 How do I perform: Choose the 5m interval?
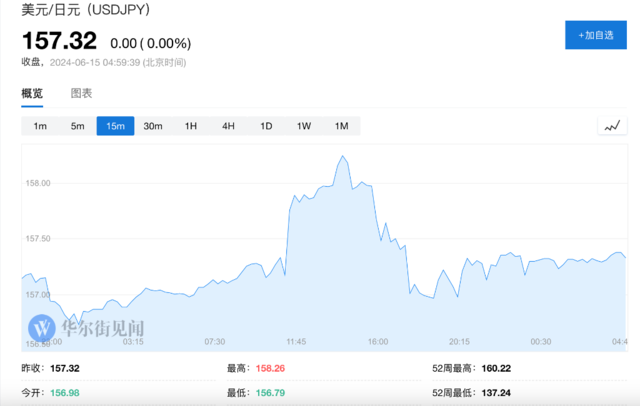coord(77,126)
